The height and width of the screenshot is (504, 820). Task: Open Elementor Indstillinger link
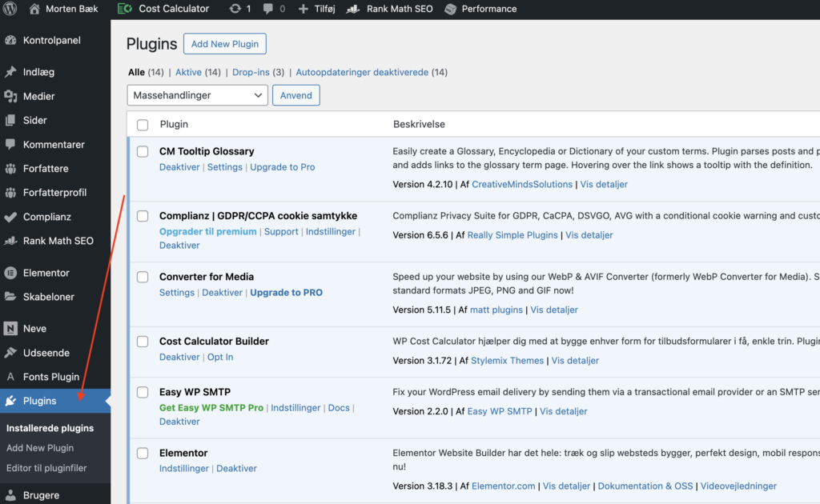pyautogui.click(x=184, y=469)
